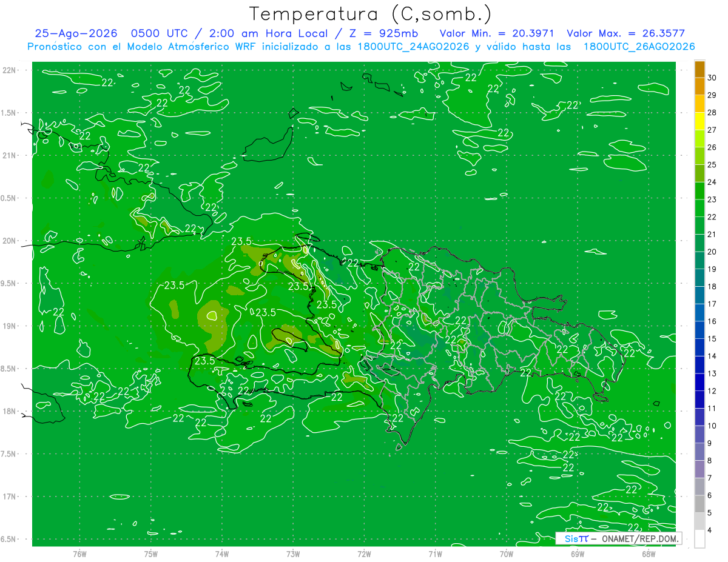This screenshot has width=728, height=562.
Task: Click the '4' color scale label
Action: (x=710, y=530)
